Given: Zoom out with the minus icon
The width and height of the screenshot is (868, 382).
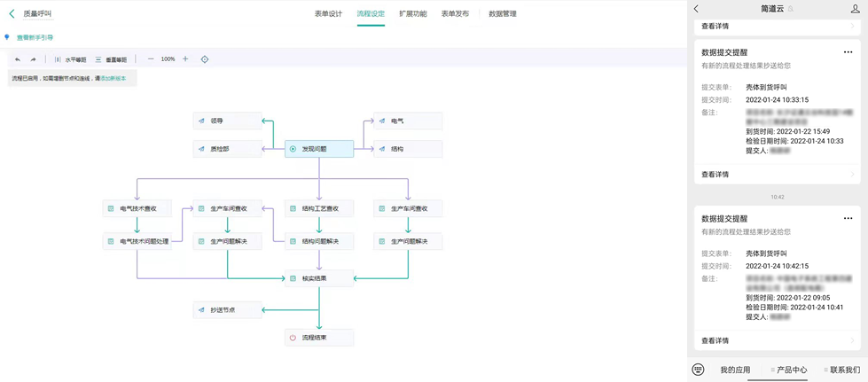Looking at the screenshot, I should click(x=151, y=59).
